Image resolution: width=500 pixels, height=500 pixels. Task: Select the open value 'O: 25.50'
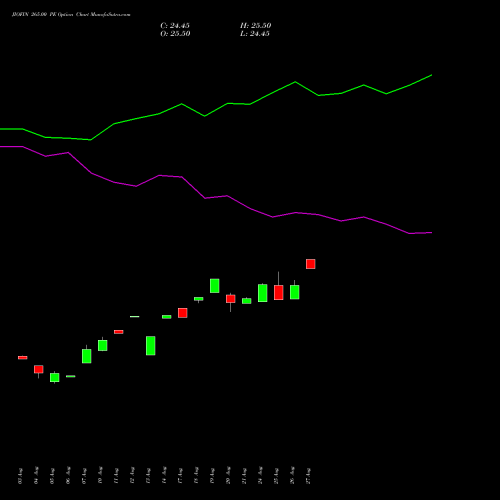click(175, 34)
